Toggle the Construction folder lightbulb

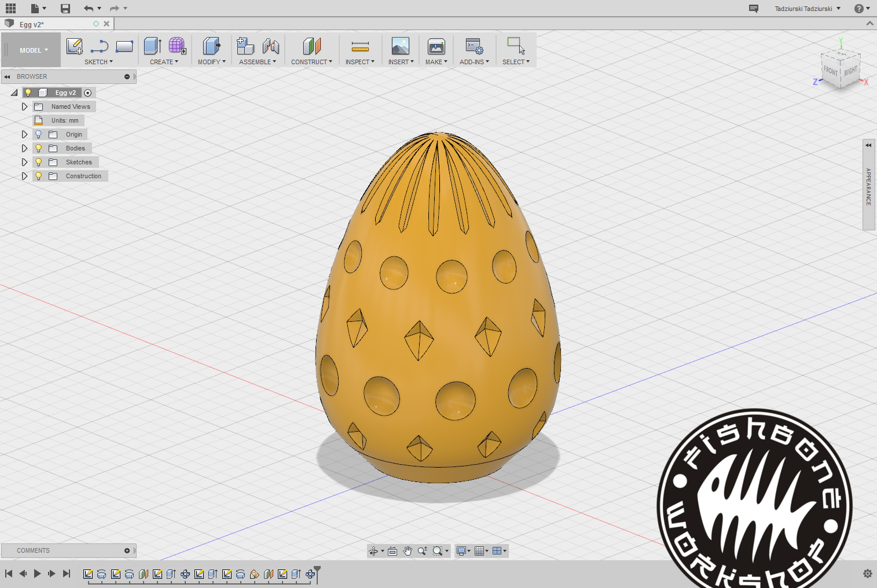click(39, 176)
